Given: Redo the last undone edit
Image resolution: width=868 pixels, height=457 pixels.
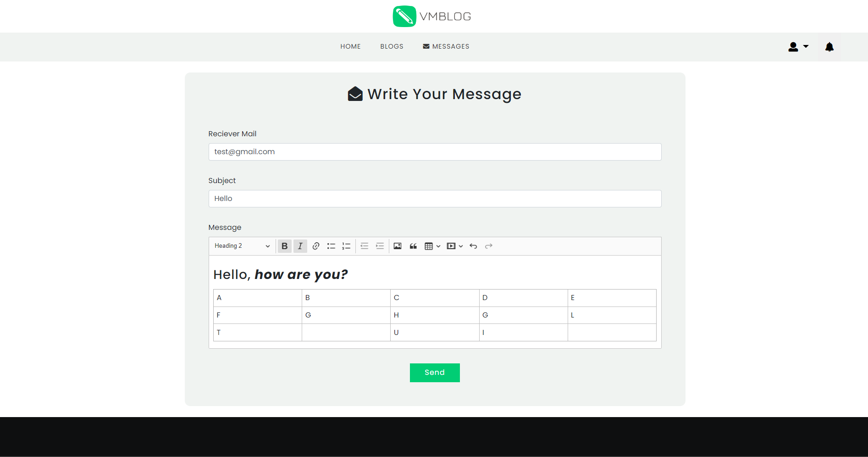Looking at the screenshot, I should [488, 246].
